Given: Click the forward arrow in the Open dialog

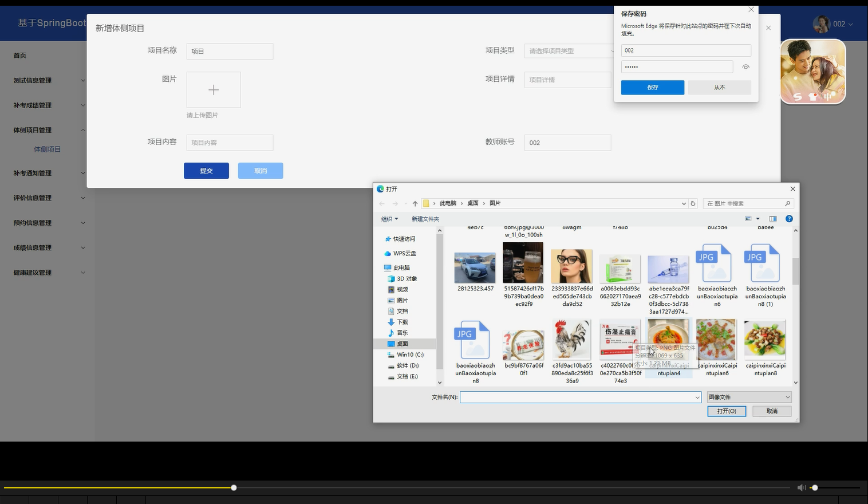Looking at the screenshot, I should point(395,204).
